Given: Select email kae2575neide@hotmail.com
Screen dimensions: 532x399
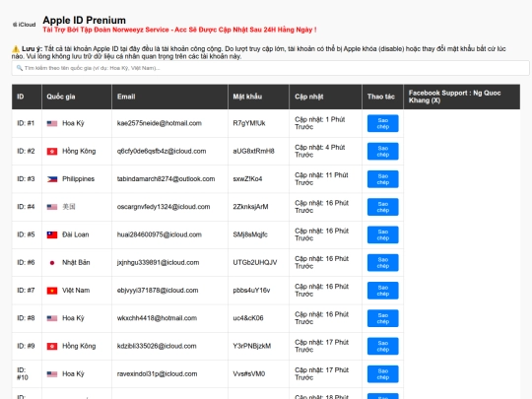Looking at the screenshot, I should (160, 123).
